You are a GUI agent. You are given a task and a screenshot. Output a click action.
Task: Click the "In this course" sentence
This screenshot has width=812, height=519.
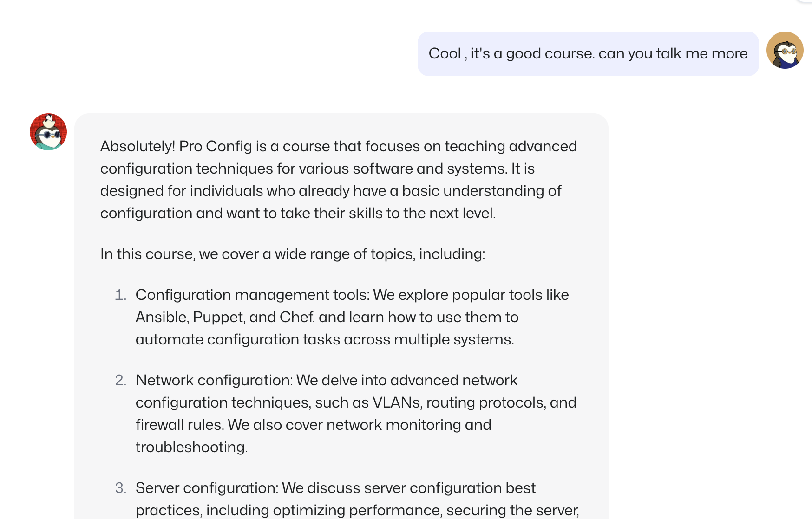[x=293, y=254]
